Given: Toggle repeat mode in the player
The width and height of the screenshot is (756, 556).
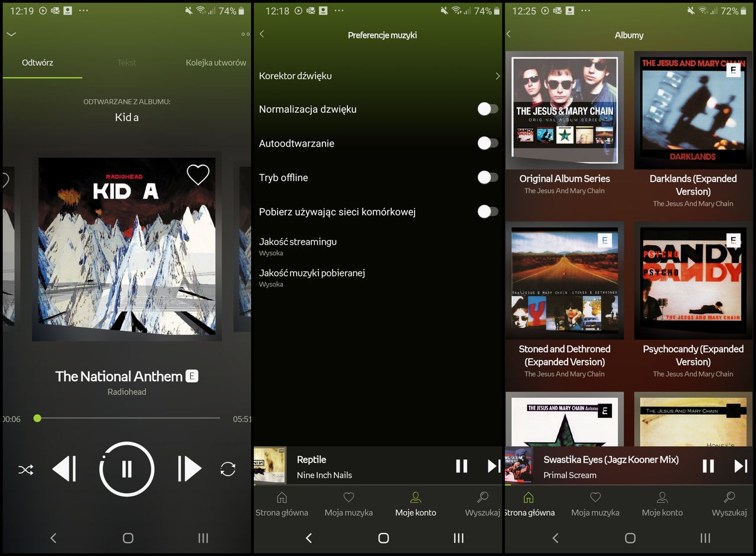Looking at the screenshot, I should point(228,469).
